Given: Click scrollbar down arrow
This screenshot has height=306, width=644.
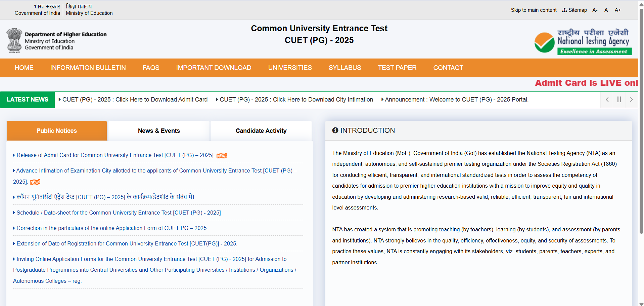Looking at the screenshot, I should tap(641, 304).
